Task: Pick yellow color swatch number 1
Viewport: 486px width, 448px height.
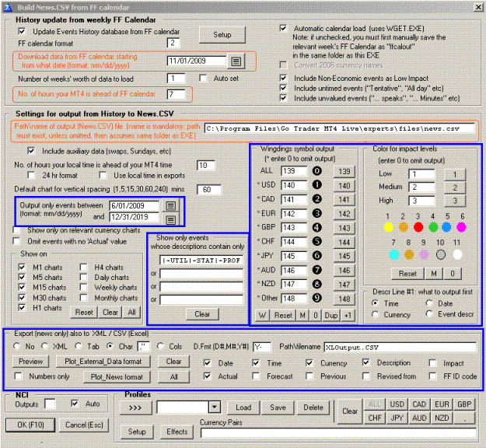Action: [388, 227]
